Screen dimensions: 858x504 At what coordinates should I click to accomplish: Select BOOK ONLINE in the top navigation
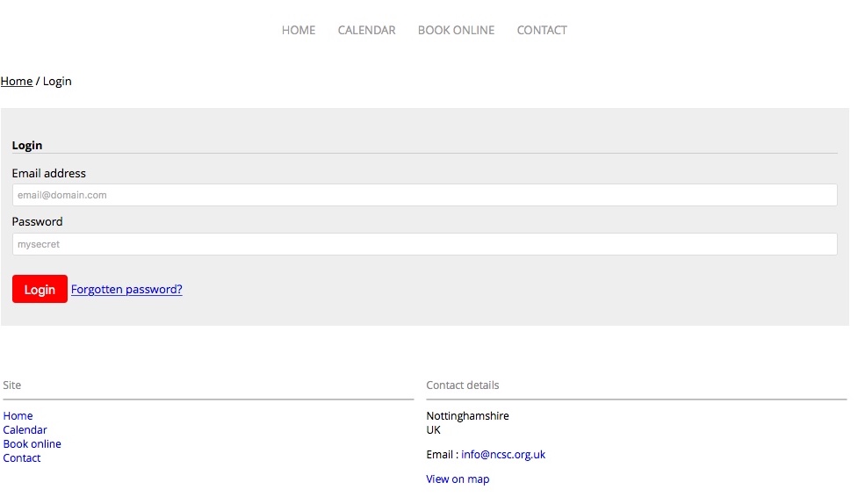pos(456,30)
